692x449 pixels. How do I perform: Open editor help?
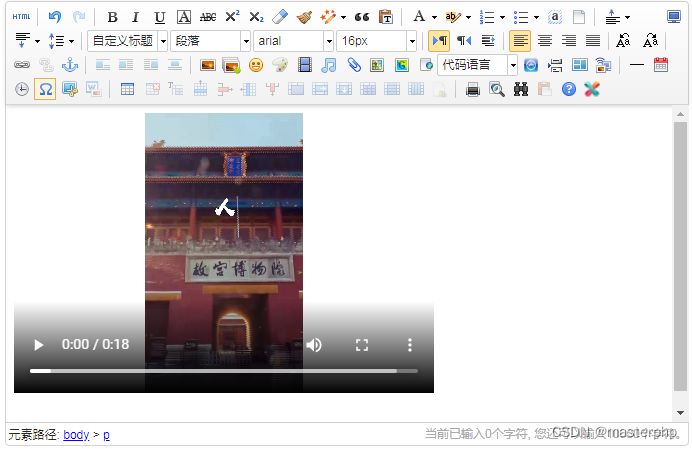[x=569, y=90]
